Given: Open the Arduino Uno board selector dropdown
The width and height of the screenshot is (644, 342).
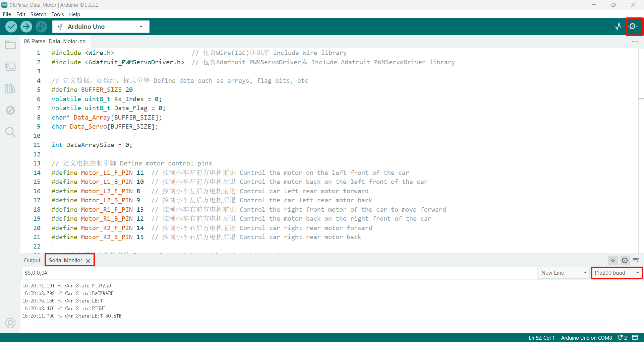Looking at the screenshot, I should [101, 26].
